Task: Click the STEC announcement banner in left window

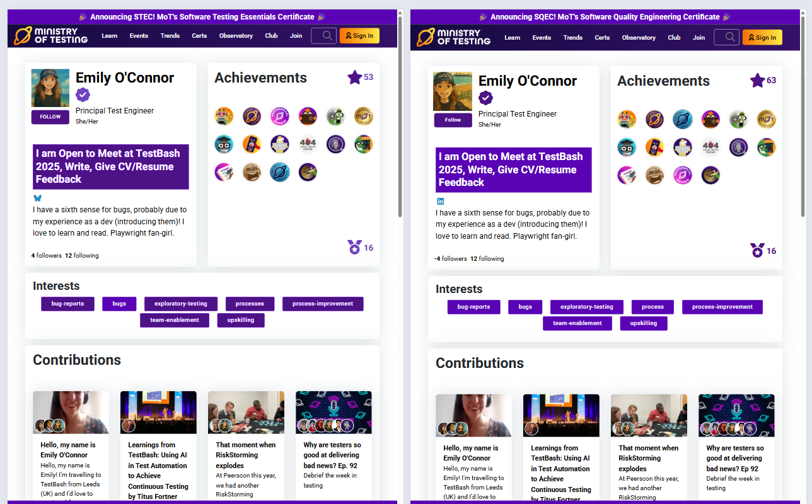Action: pyautogui.click(x=202, y=17)
